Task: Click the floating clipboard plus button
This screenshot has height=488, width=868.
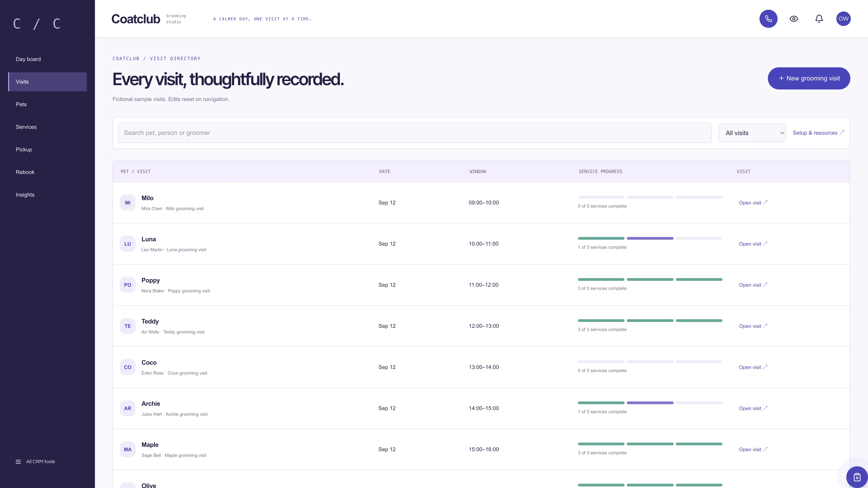Action: click(856, 477)
